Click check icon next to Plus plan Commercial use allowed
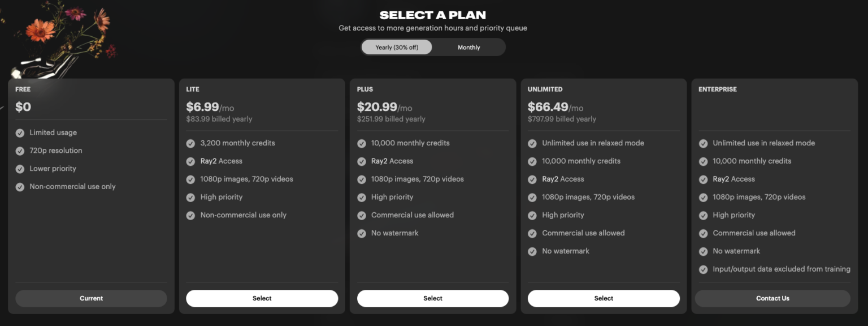The width and height of the screenshot is (868, 326). pyautogui.click(x=362, y=216)
